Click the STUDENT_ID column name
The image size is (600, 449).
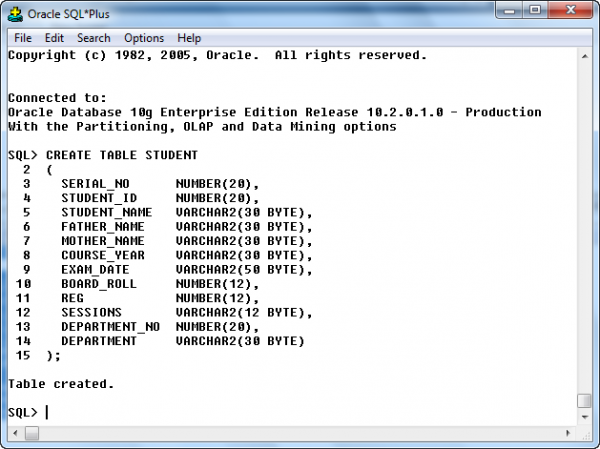click(x=99, y=198)
